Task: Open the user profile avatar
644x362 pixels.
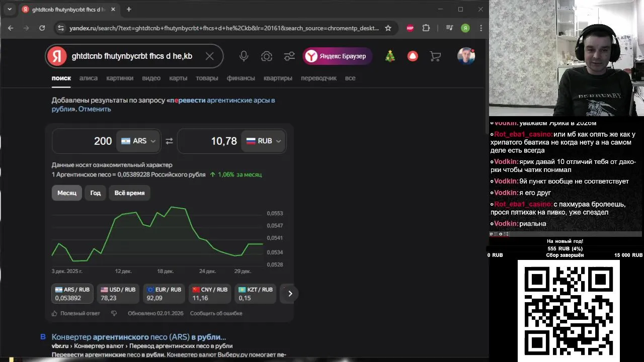Action: tap(466, 56)
